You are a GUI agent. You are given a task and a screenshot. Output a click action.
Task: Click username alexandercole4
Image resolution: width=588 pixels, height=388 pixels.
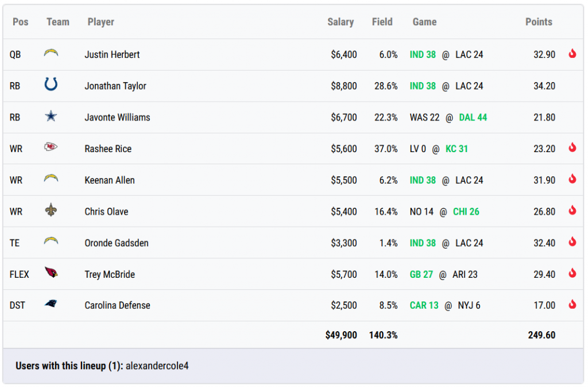click(157, 366)
